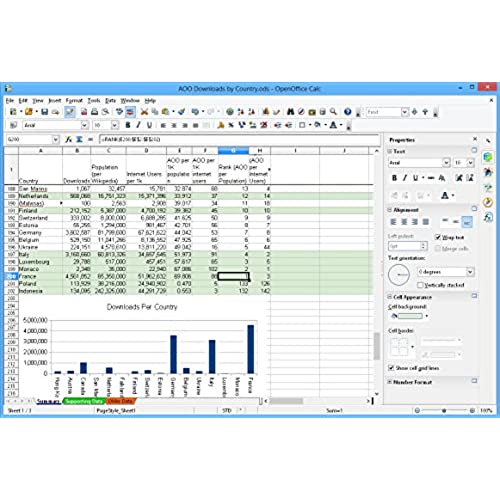This screenshot has width=500, height=500.
Task: Expand text orientation degrees dropdown
Action: (470, 272)
